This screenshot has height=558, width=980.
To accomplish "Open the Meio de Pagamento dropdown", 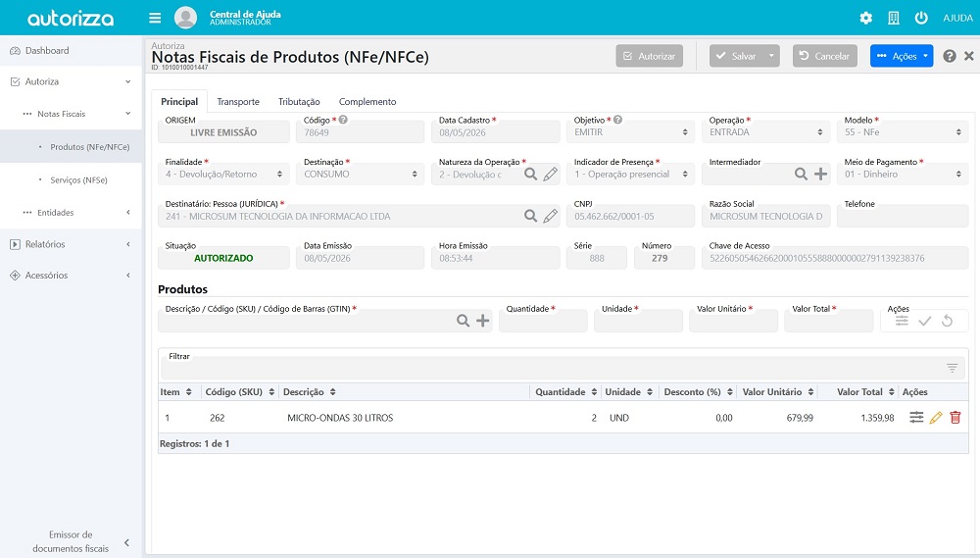I will tap(903, 174).
